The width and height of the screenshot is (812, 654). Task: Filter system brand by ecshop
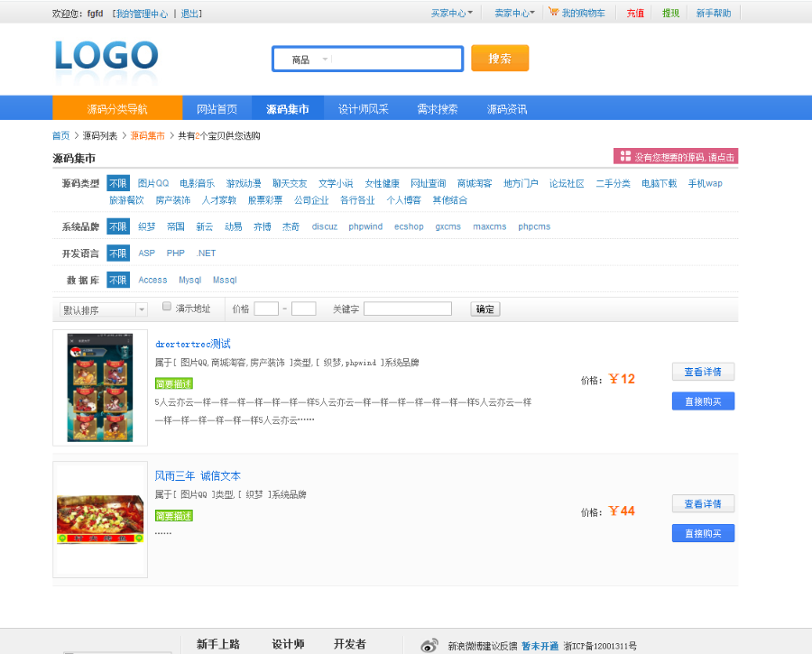coord(409,226)
